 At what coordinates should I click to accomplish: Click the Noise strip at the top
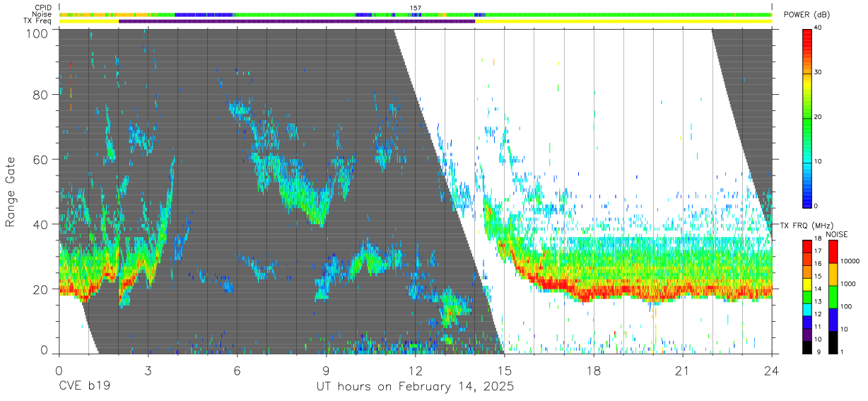(416, 14)
